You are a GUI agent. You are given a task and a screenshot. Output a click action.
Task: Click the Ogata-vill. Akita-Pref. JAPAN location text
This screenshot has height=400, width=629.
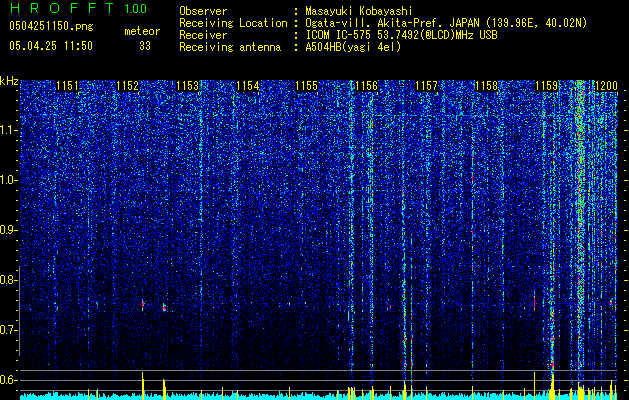pyautogui.click(x=446, y=23)
